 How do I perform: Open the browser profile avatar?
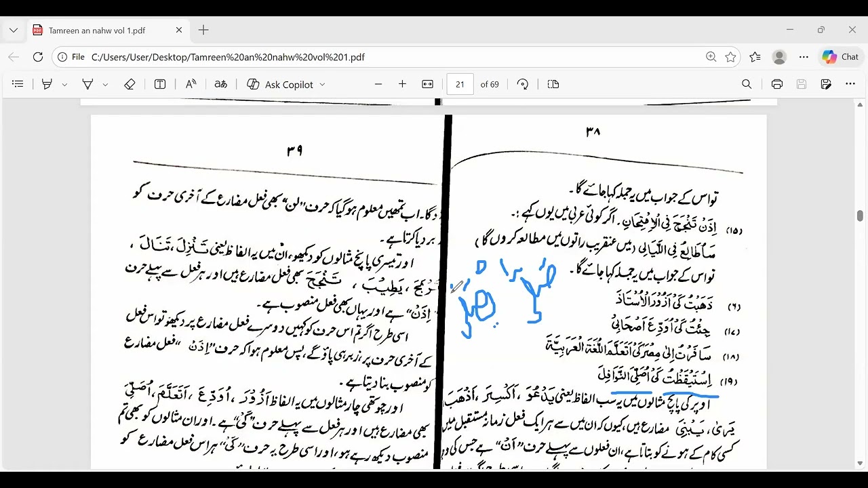779,57
